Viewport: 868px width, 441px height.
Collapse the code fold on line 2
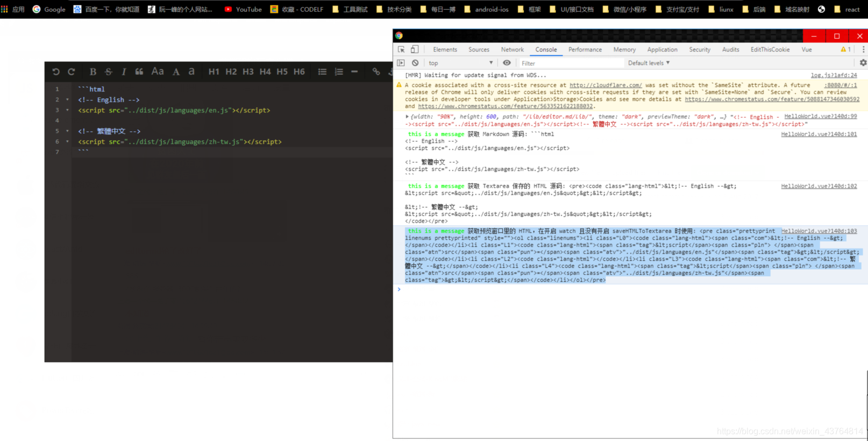67,99
